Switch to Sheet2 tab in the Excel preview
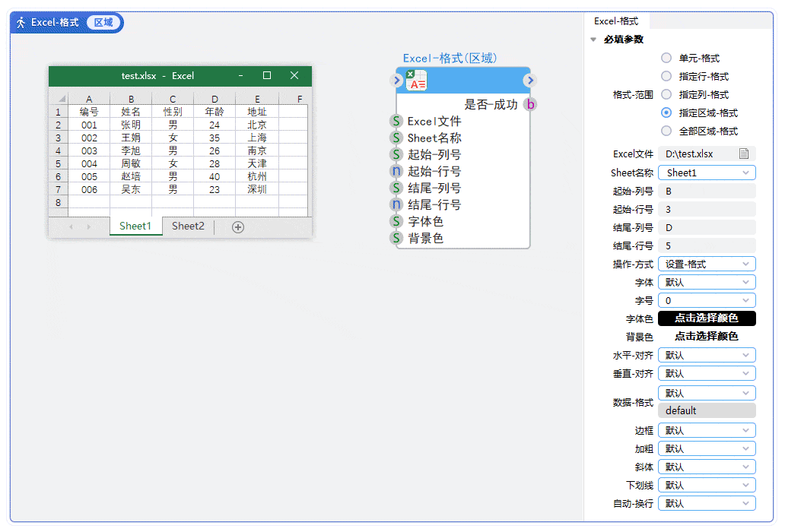Viewport: 785px width, 532px height. [x=187, y=226]
